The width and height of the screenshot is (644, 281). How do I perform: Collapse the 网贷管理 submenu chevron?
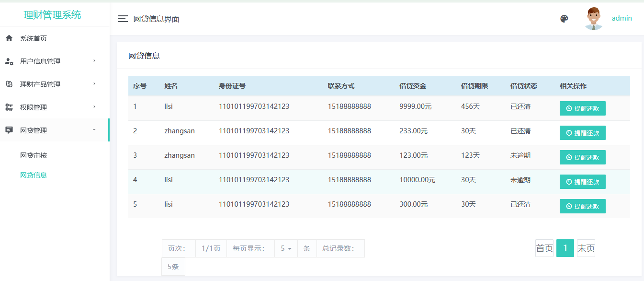94,130
